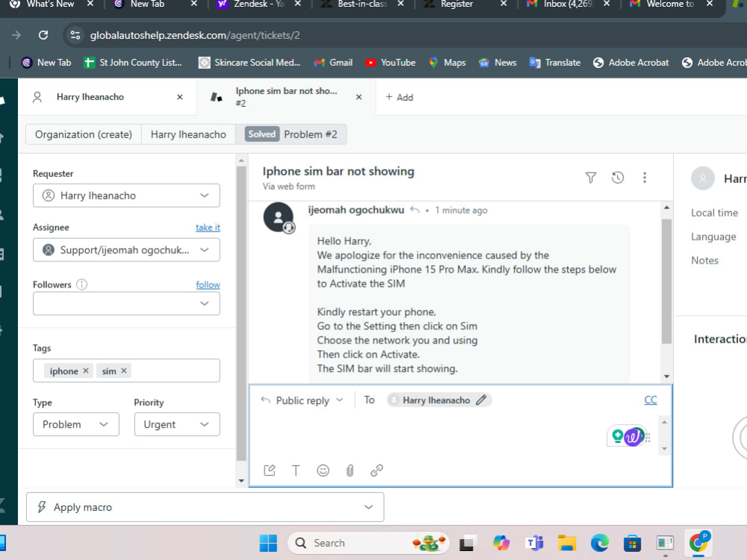747x560 pixels.
Task: Open Microsoft Store from taskbar
Action: click(632, 543)
